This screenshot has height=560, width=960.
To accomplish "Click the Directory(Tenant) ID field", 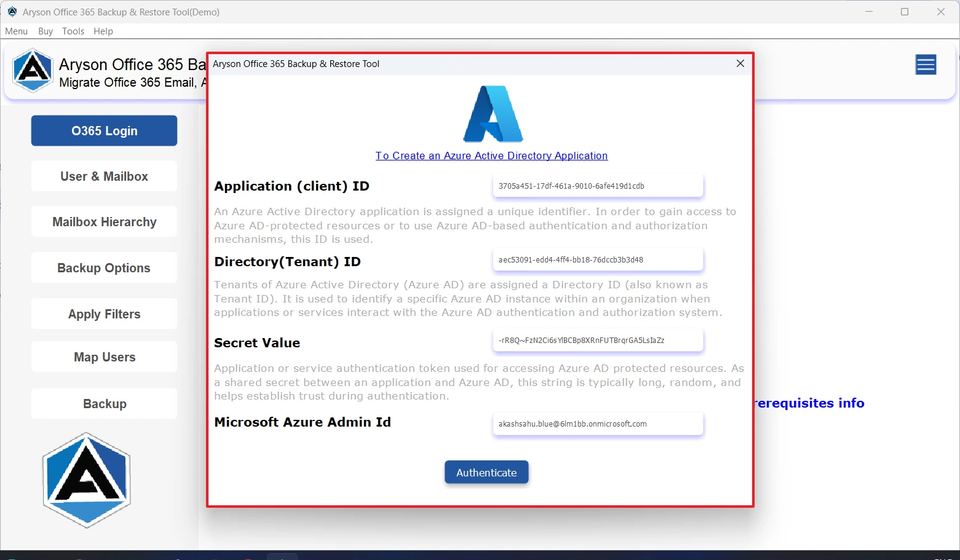I will [x=598, y=259].
